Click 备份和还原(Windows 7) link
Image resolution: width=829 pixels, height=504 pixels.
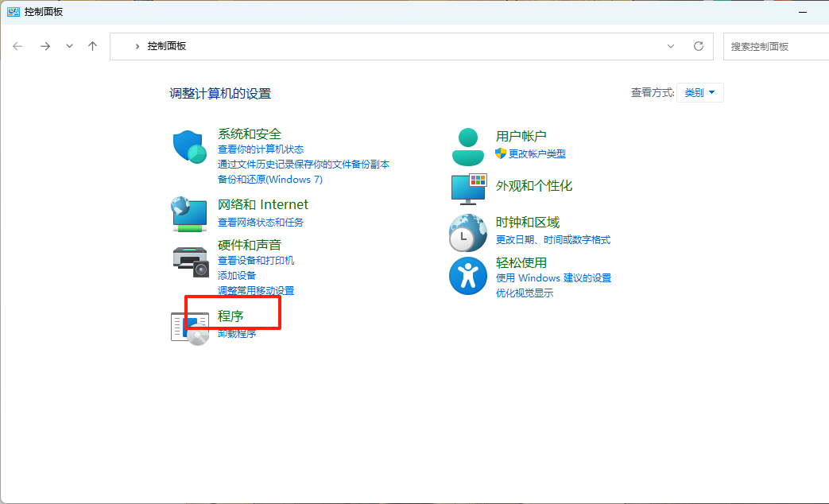tap(270, 180)
